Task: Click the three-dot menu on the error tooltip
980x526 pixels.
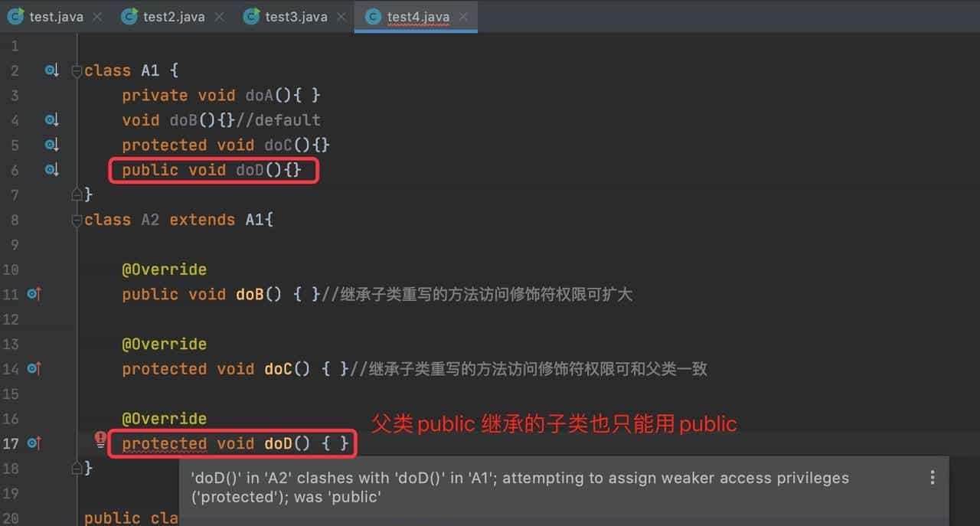Action: coord(933,477)
